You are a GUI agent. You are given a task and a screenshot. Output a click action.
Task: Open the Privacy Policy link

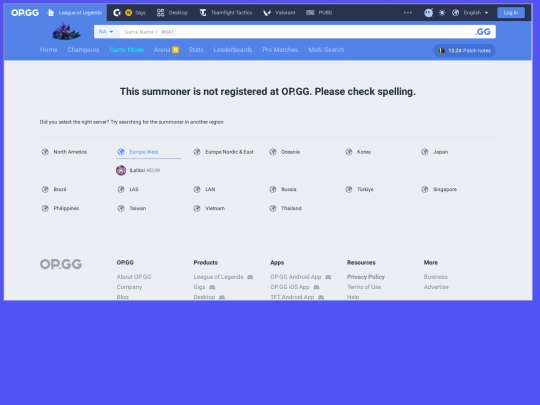coord(366,277)
